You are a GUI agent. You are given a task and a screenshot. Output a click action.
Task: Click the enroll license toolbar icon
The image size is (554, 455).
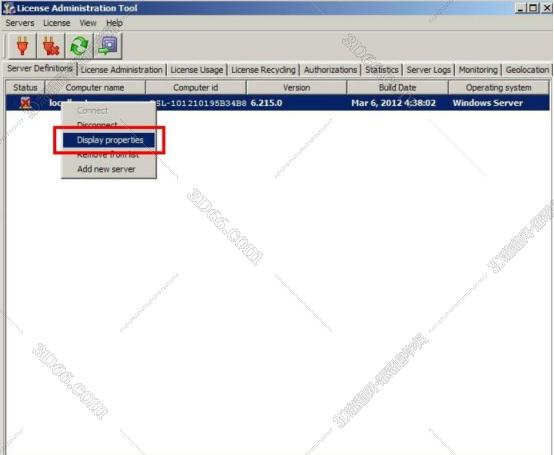click(x=108, y=45)
